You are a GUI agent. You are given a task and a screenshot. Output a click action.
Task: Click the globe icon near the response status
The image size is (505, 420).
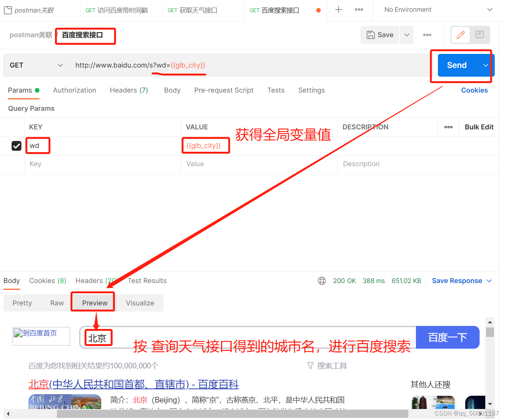[x=322, y=281]
